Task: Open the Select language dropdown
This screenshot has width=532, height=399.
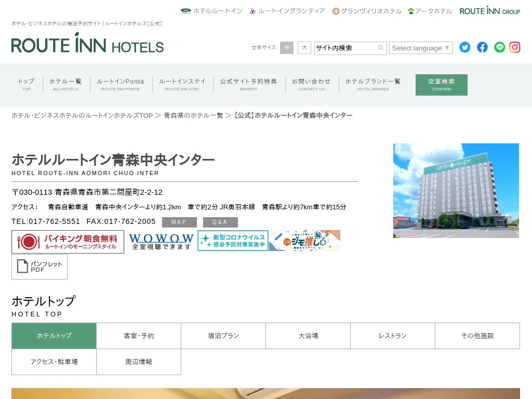Action: [x=421, y=48]
